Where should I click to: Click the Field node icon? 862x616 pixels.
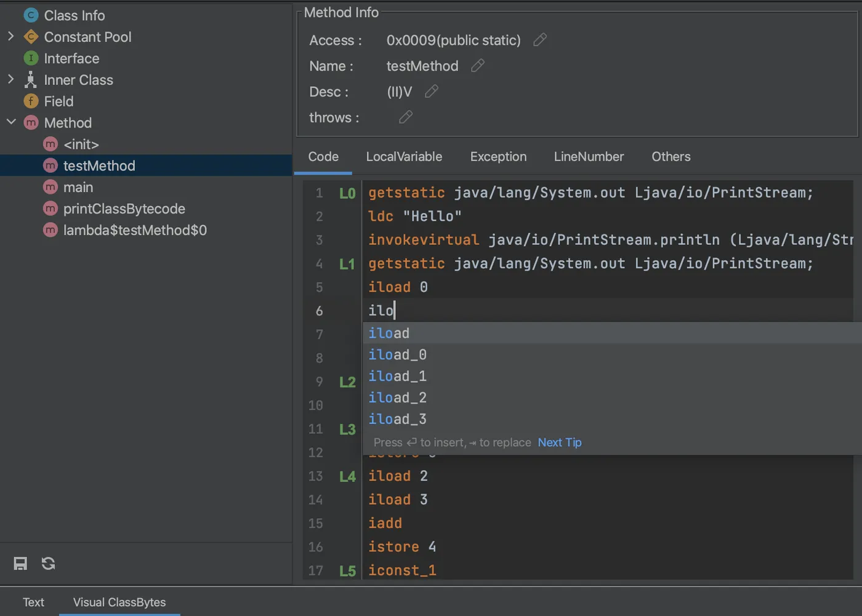(31, 101)
